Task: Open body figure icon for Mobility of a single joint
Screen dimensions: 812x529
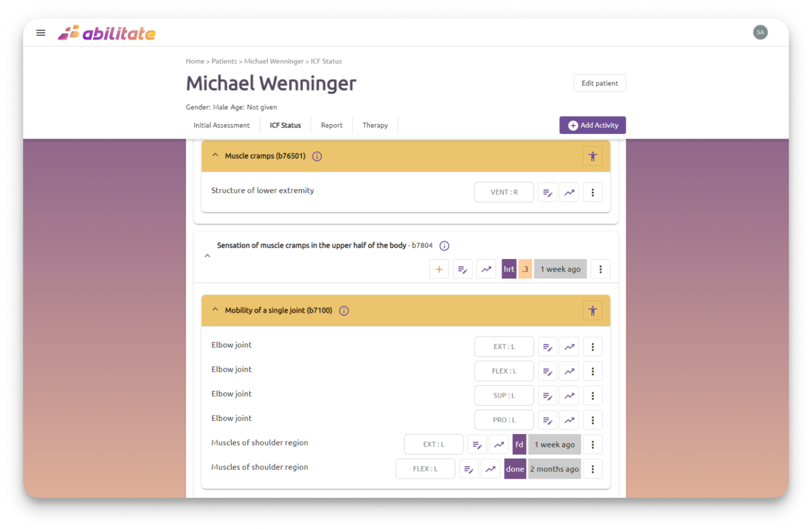Action: (593, 311)
